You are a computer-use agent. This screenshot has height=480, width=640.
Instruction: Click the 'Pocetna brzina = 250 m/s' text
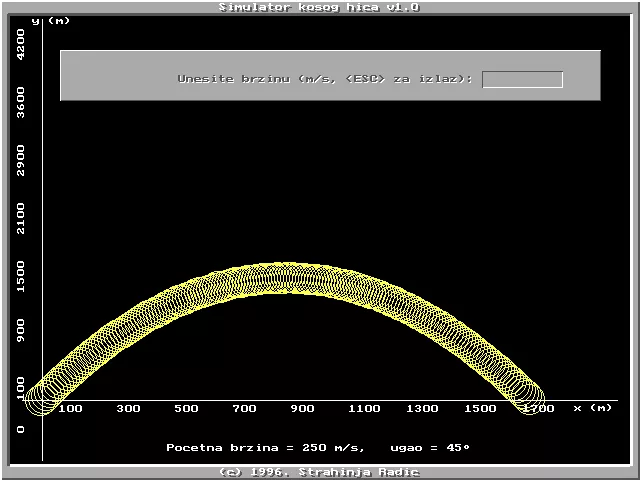tap(265, 447)
